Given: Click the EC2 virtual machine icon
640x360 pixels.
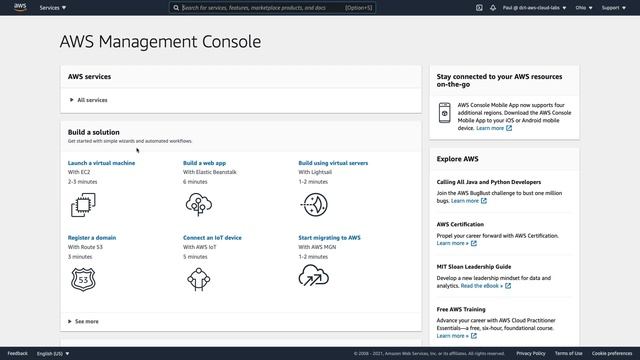Looking at the screenshot, I should point(83,204).
